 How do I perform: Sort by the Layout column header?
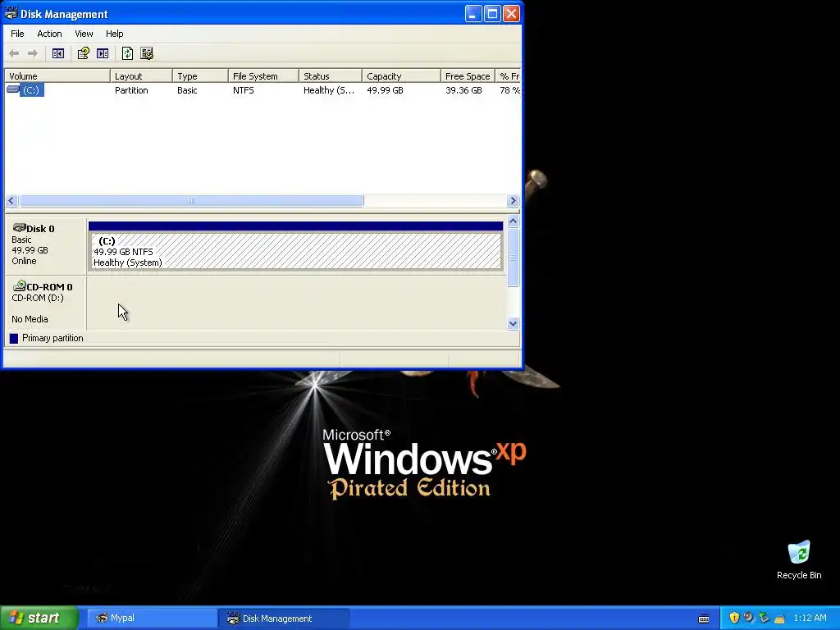point(141,76)
